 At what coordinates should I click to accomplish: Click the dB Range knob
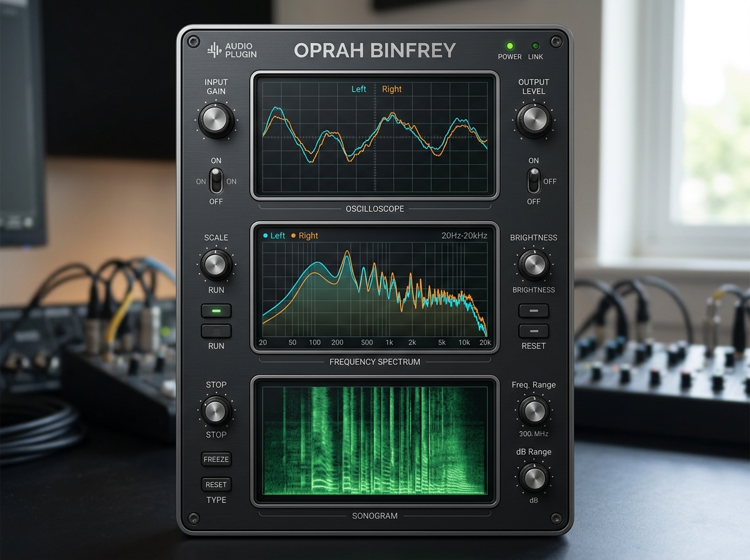click(533, 478)
